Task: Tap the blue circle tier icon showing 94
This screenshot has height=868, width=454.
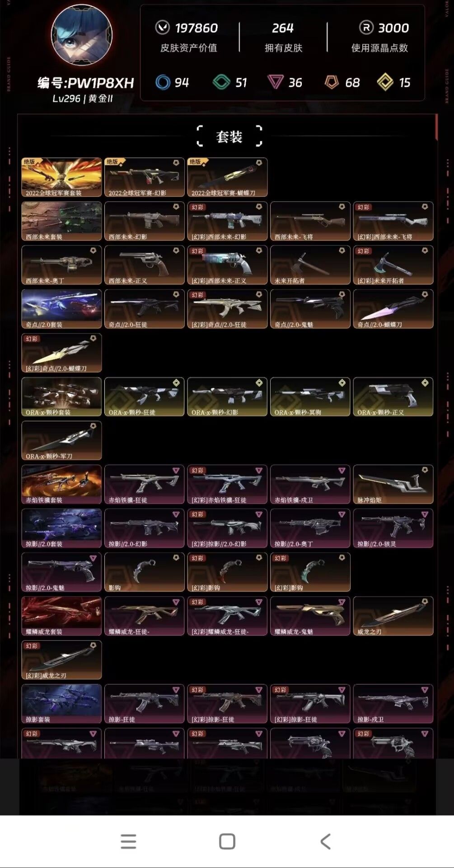Action: tap(163, 82)
